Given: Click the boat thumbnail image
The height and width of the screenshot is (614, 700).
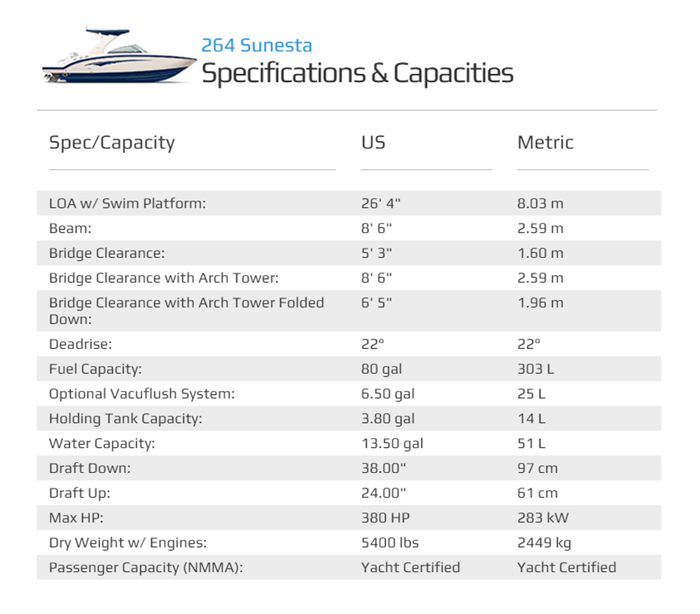Looking at the screenshot, I should (119, 56).
